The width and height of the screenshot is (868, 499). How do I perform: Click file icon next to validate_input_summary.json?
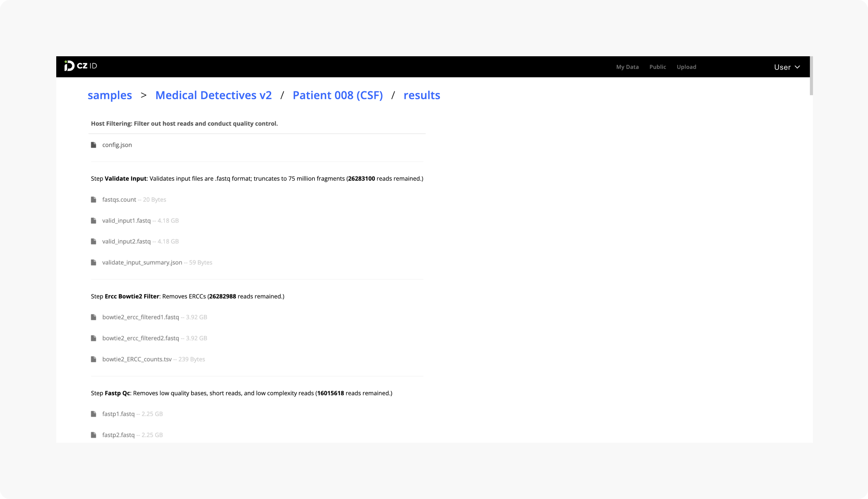pos(94,263)
